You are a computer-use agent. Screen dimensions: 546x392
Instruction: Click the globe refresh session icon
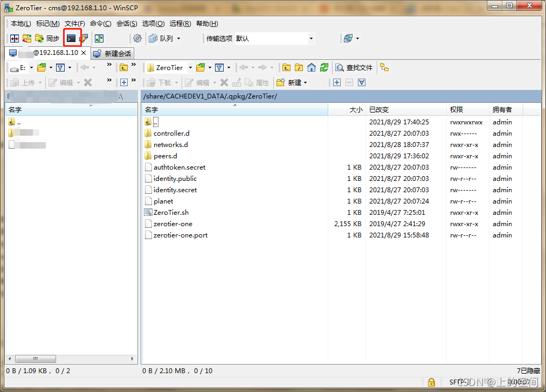348,38
